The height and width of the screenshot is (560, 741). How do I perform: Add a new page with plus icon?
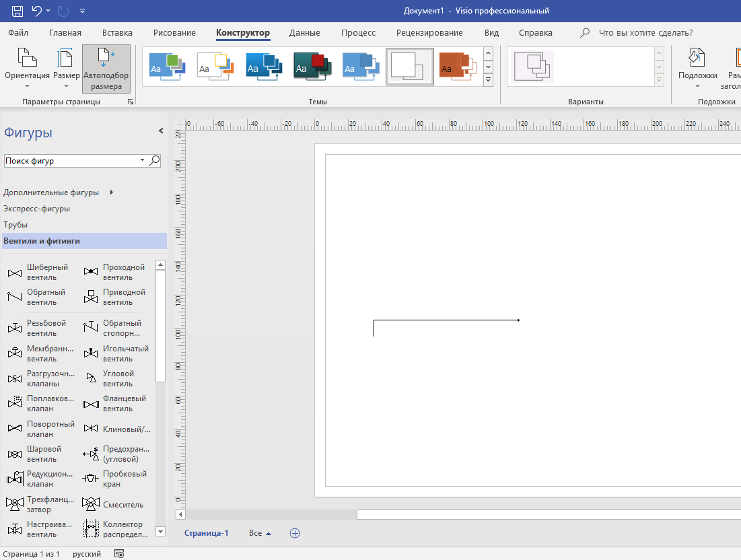pyautogui.click(x=294, y=533)
